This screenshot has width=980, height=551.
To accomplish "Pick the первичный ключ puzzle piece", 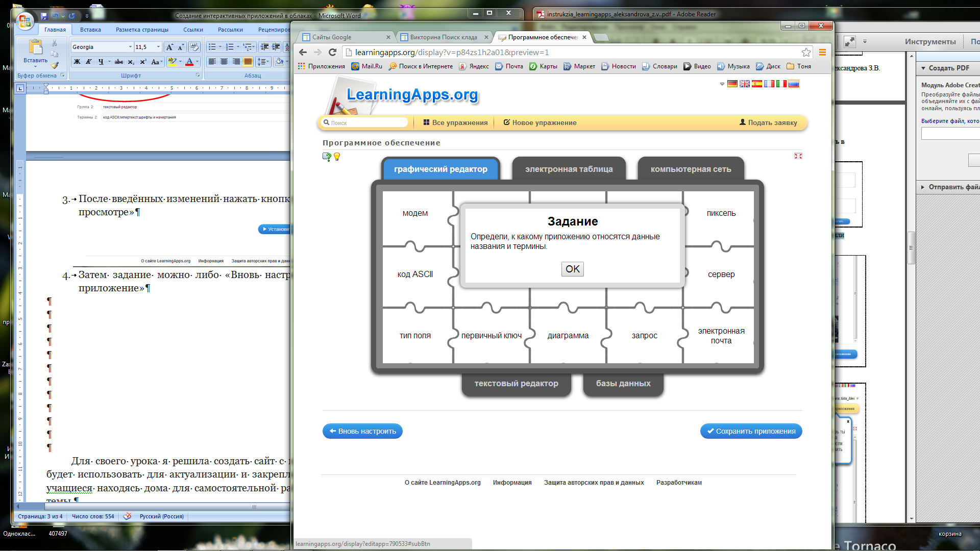I will [x=492, y=336].
